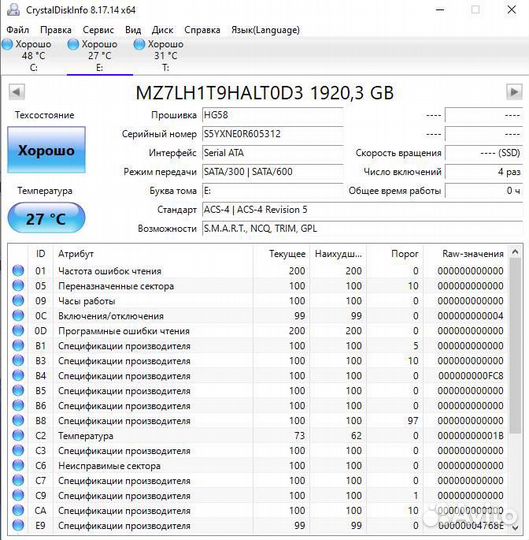Select the Программные ошибки чтения row
The image size is (529, 540).
[257, 331]
